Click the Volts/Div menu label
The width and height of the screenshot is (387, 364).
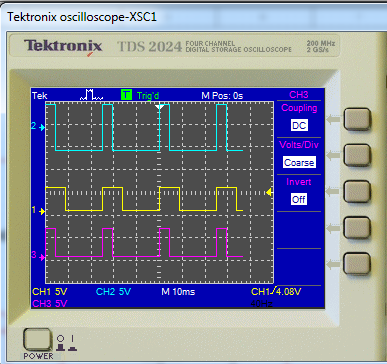[x=299, y=145]
